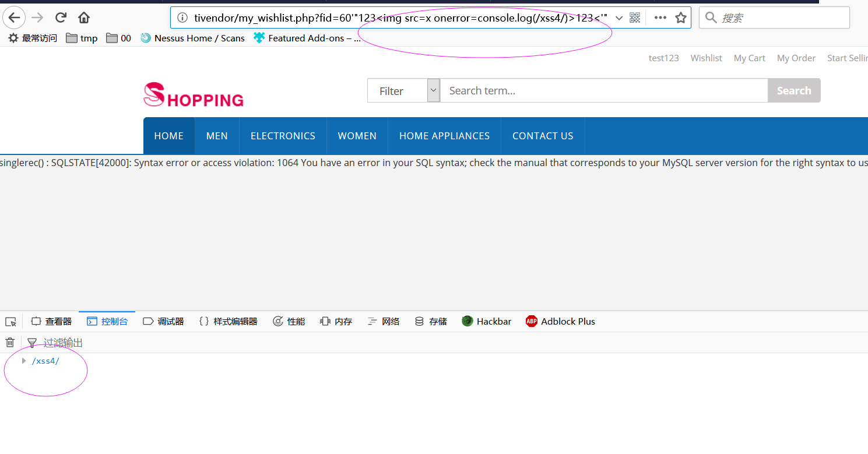
Task: Switch to the 样式编辑器 style editor tab
Action: pyautogui.click(x=228, y=322)
